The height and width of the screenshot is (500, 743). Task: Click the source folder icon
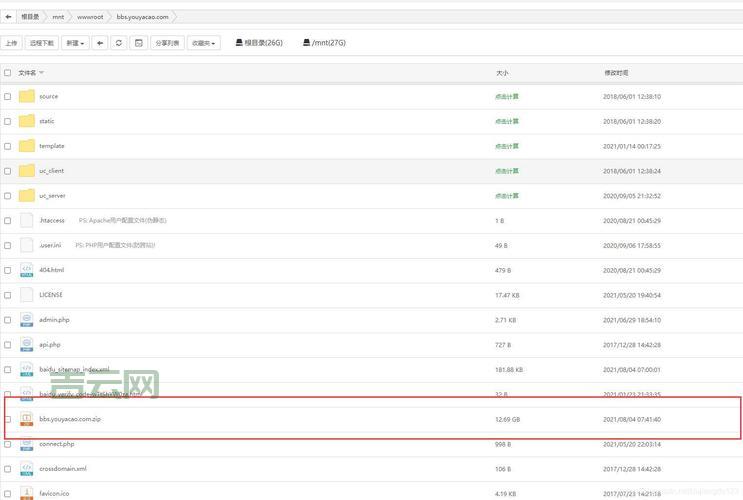27,96
